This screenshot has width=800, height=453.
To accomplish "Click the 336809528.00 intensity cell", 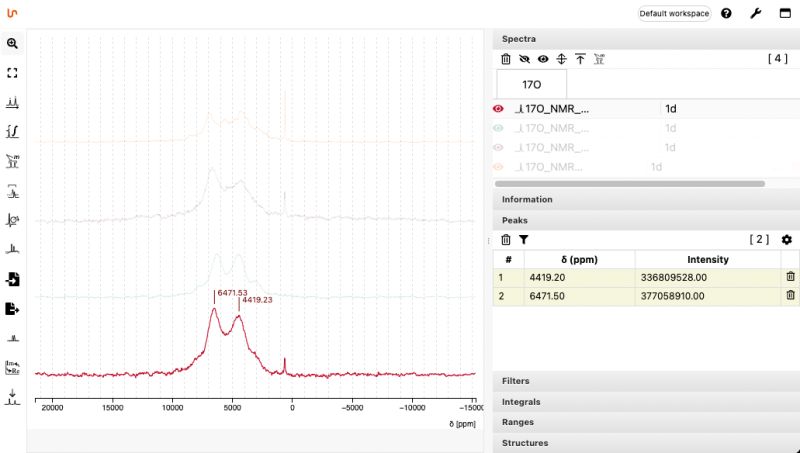I will point(708,278).
